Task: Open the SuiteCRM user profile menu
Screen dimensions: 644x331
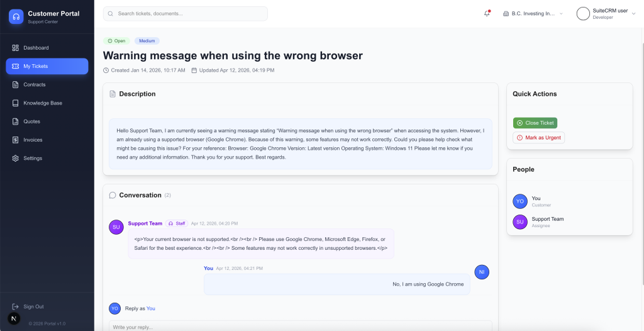Action: [x=606, y=13]
